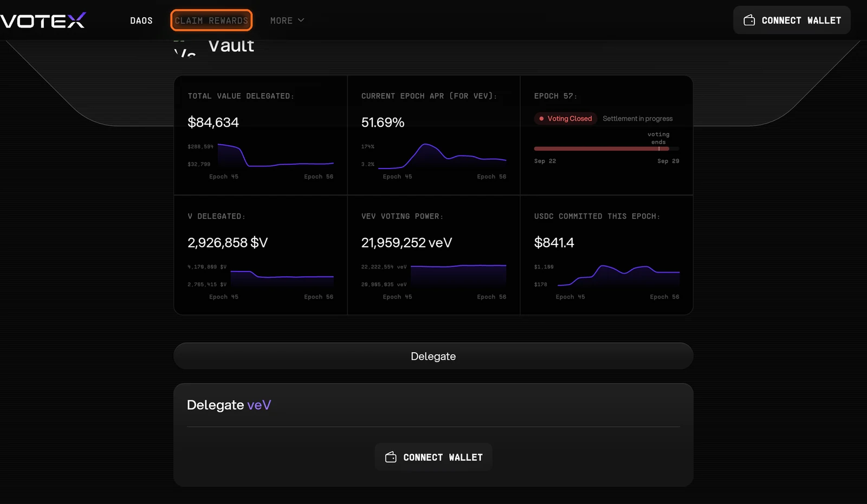867x504 pixels.
Task: Click the USDC Committed This Epoch label
Action: click(597, 216)
